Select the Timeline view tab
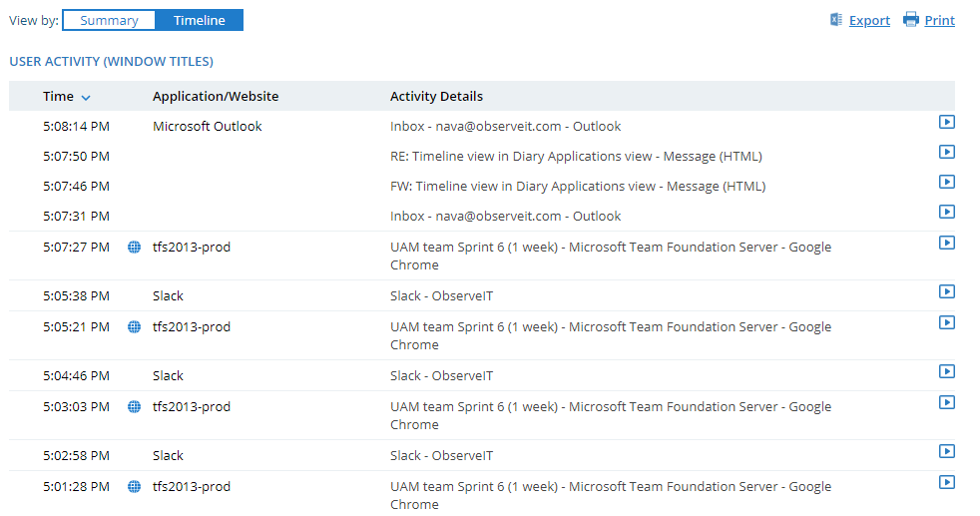This screenshot has width=980, height=516. pos(199,20)
